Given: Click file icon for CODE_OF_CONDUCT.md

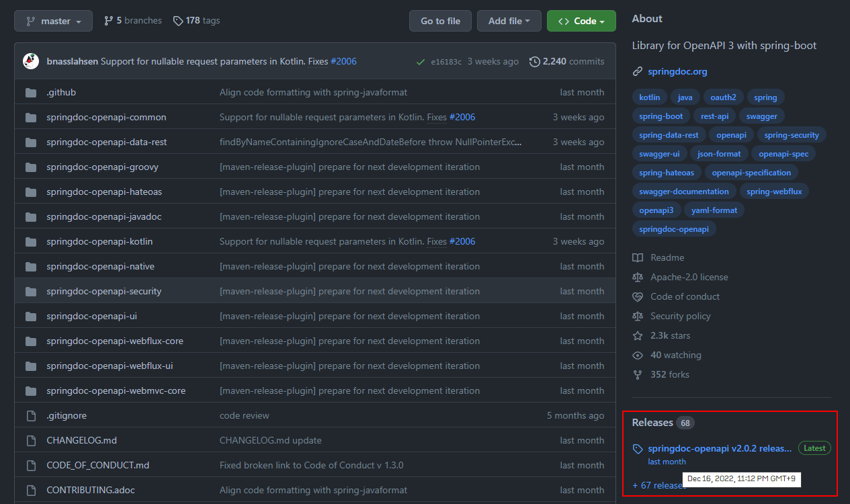Looking at the screenshot, I should 31,466.
